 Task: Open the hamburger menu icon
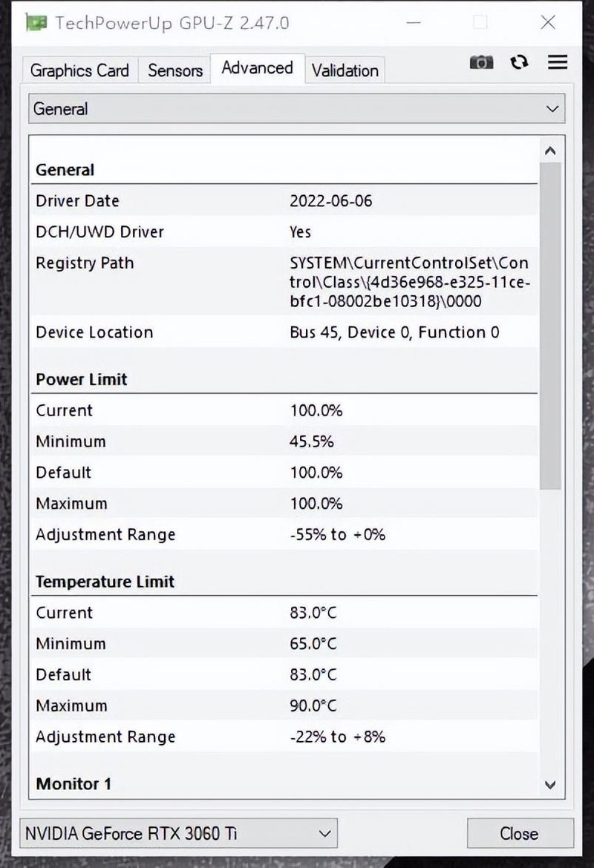coord(558,62)
